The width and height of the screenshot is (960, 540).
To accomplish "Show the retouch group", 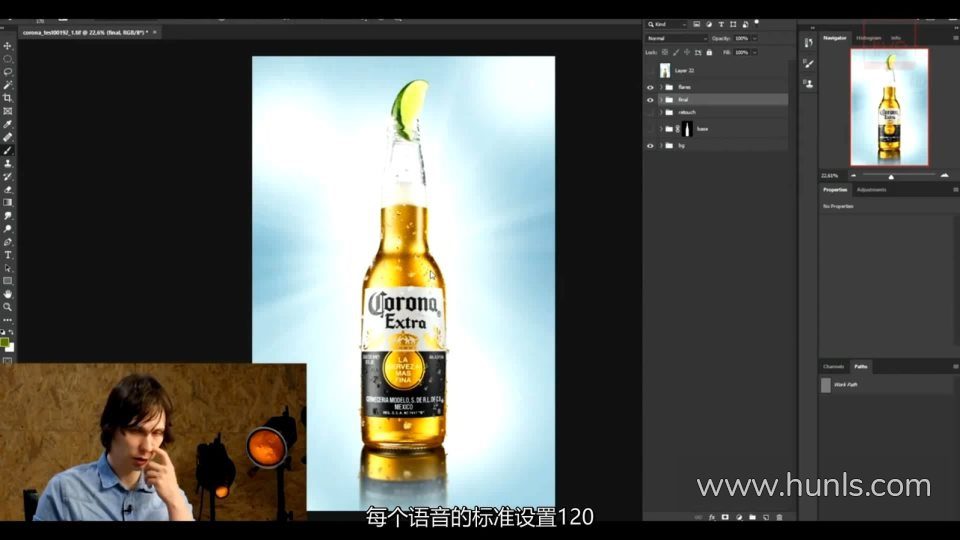I will (x=650, y=113).
